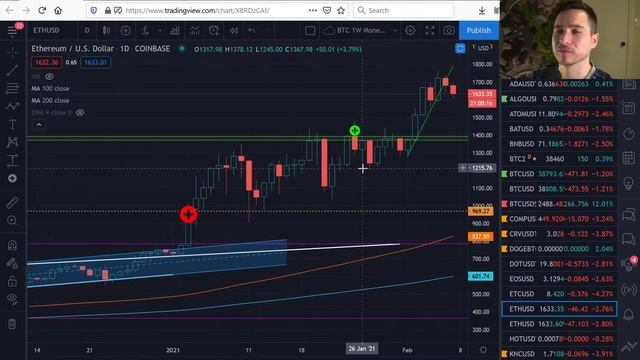Toggle Vol indicator visibility eye

pos(49,77)
